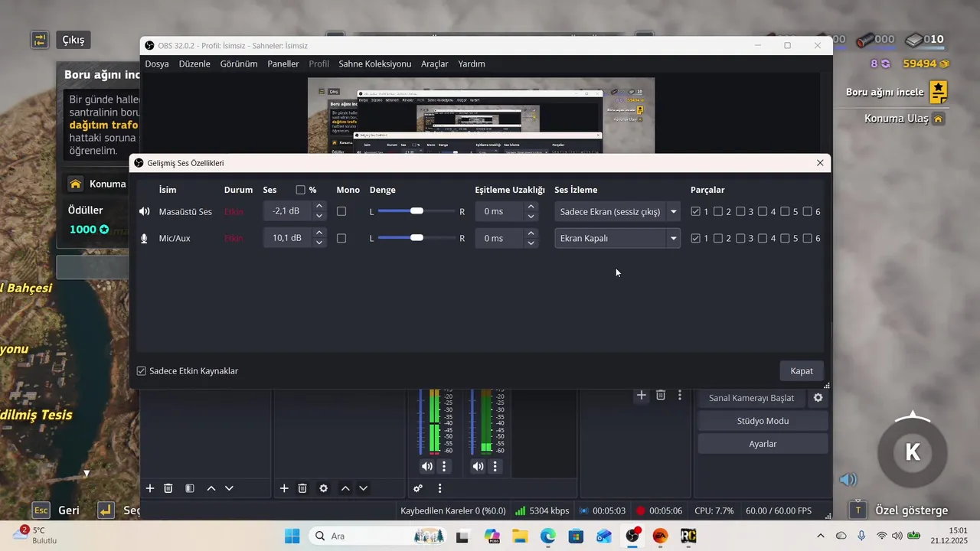Screen dimensions: 980x551
Task: Click the microphone icon beside Mic/Aux
Action: click(144, 238)
